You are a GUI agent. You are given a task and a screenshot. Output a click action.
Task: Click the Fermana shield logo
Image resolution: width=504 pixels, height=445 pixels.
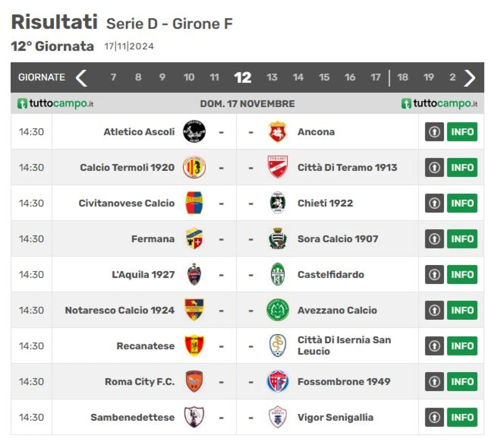(194, 239)
